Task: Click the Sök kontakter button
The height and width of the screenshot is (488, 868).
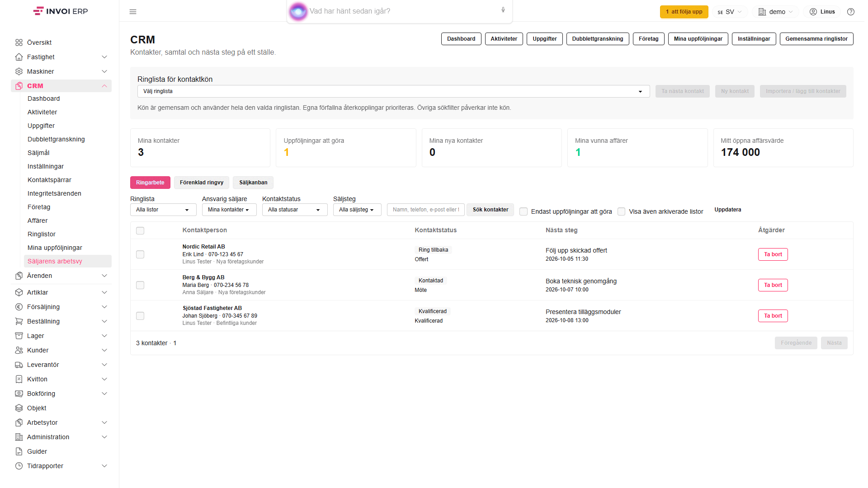Action: pos(491,210)
